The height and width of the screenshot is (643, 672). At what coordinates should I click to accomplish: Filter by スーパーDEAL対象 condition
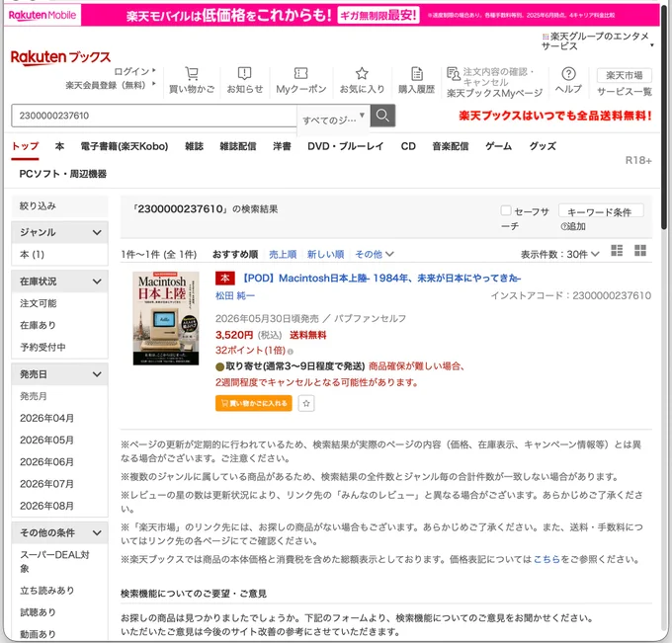pos(55,561)
